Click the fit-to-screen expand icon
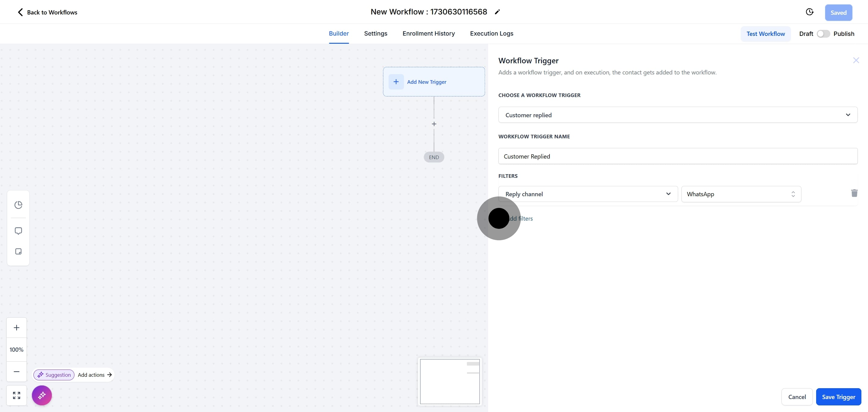This screenshot has height=412, width=868. 17,395
